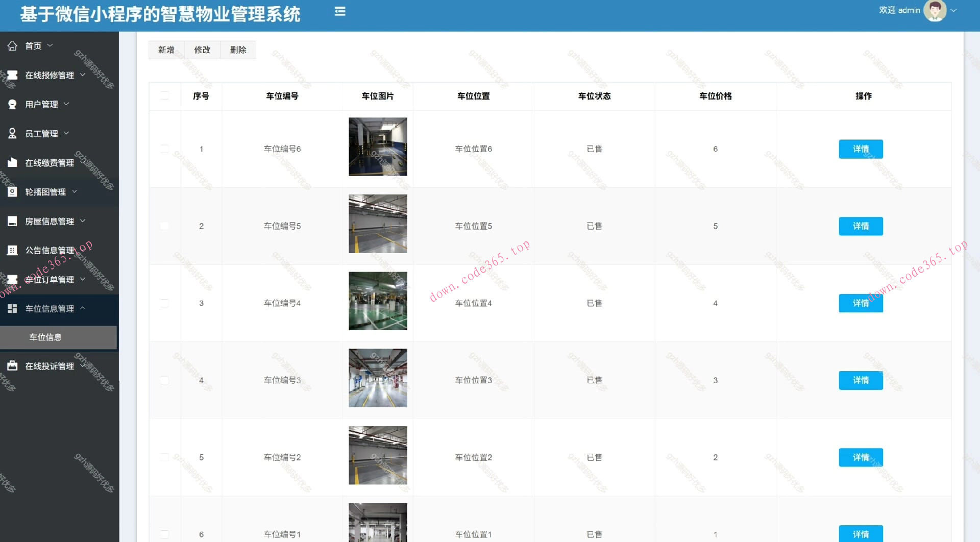Select the 车位信息 submenu item
The height and width of the screenshot is (542, 980).
(x=45, y=337)
